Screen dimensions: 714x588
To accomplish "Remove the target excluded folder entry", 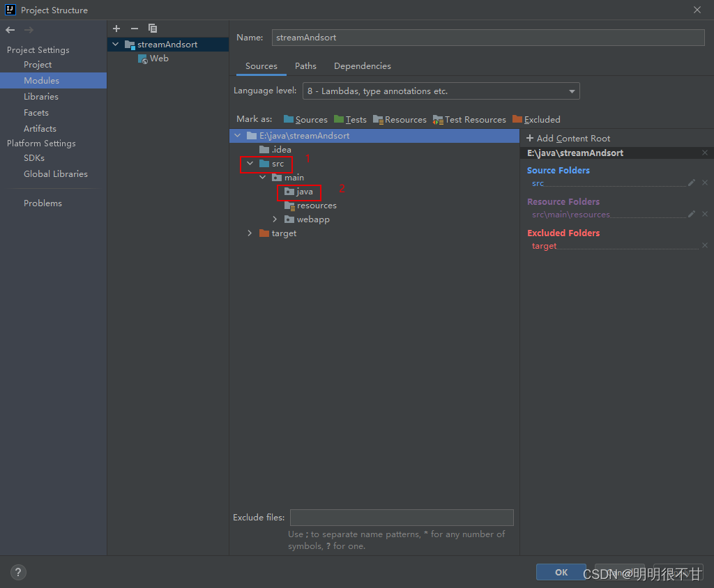I will click(705, 245).
